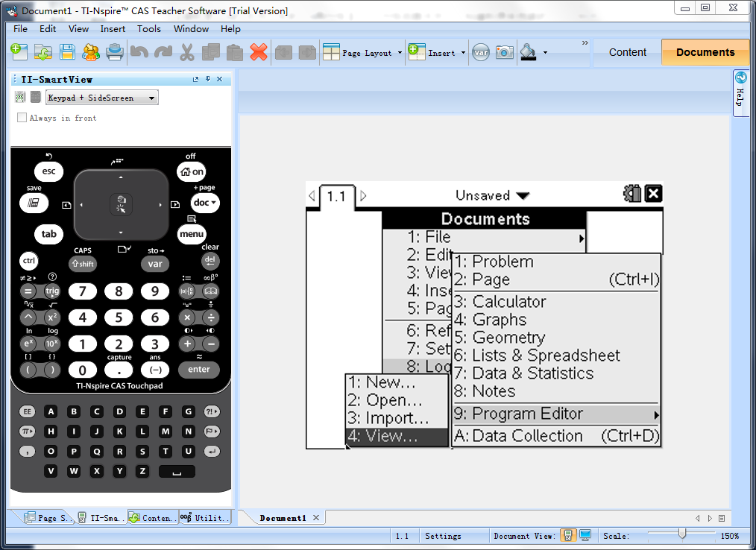The height and width of the screenshot is (550, 756).
Task: Select the Document1 tab
Action: 283,518
